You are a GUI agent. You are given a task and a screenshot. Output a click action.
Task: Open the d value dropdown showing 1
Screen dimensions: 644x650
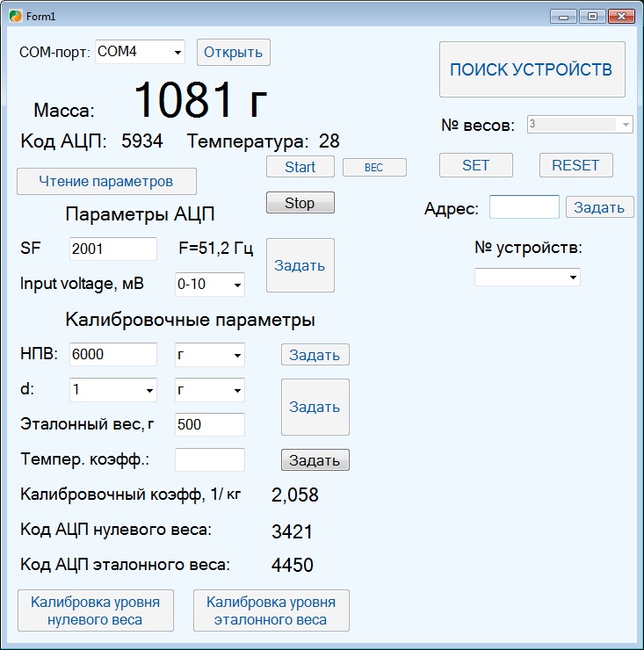[113, 390]
